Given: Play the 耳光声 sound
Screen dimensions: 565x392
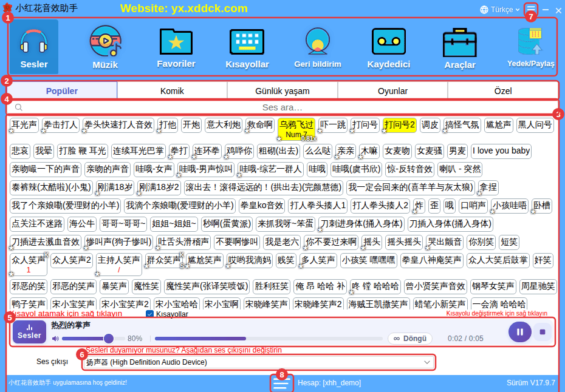Looking at the screenshot, I should click(24, 125).
